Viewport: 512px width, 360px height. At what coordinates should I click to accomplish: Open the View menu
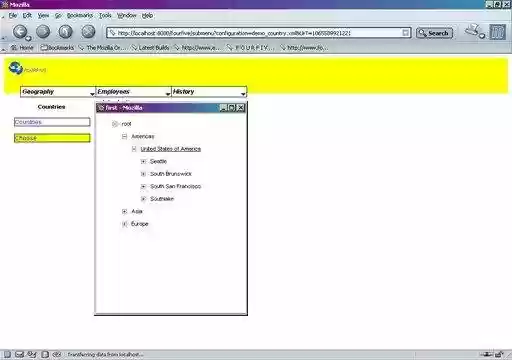[x=43, y=15]
